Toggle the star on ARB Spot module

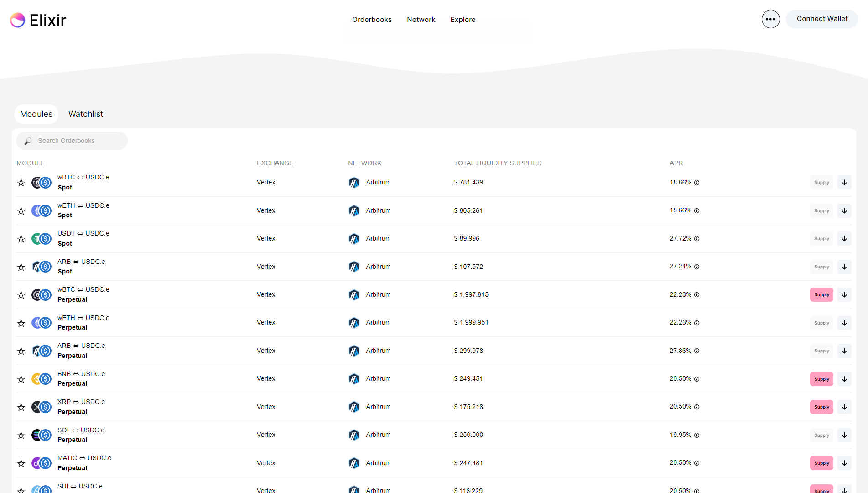point(21,267)
